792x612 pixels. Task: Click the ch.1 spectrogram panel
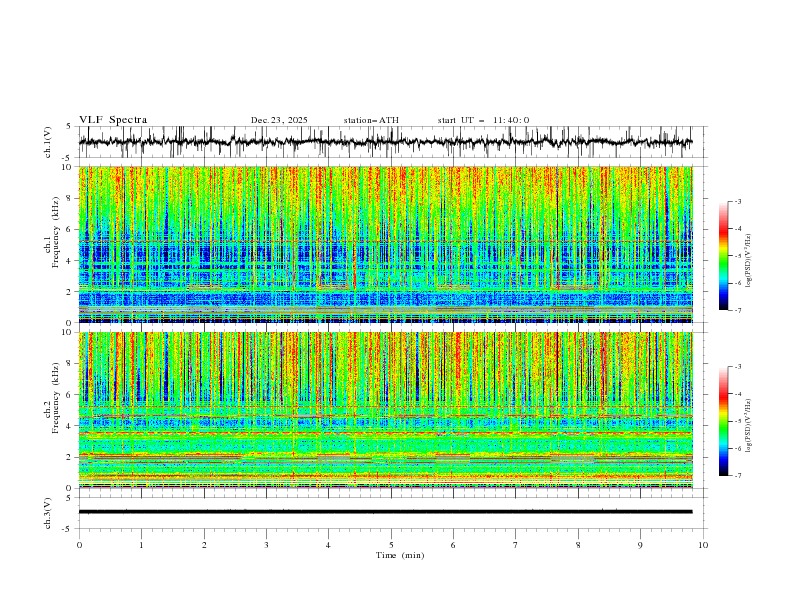(x=385, y=244)
